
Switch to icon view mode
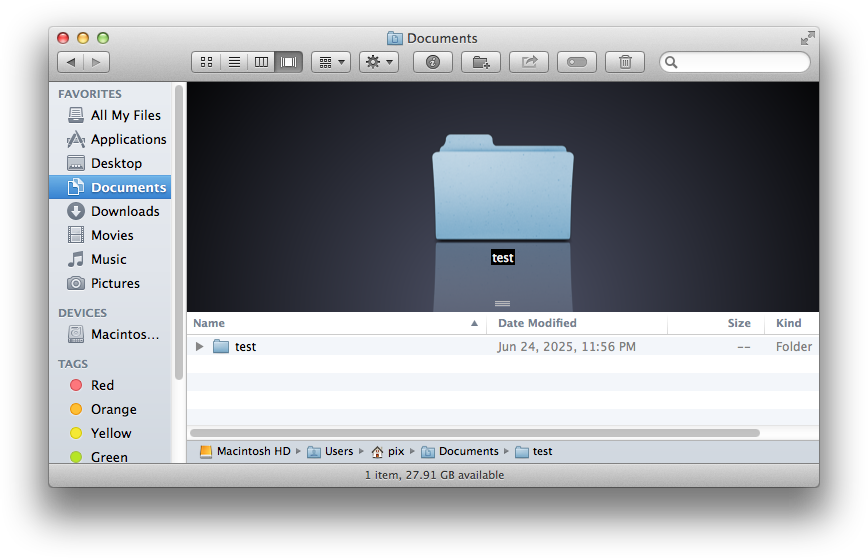(206, 62)
